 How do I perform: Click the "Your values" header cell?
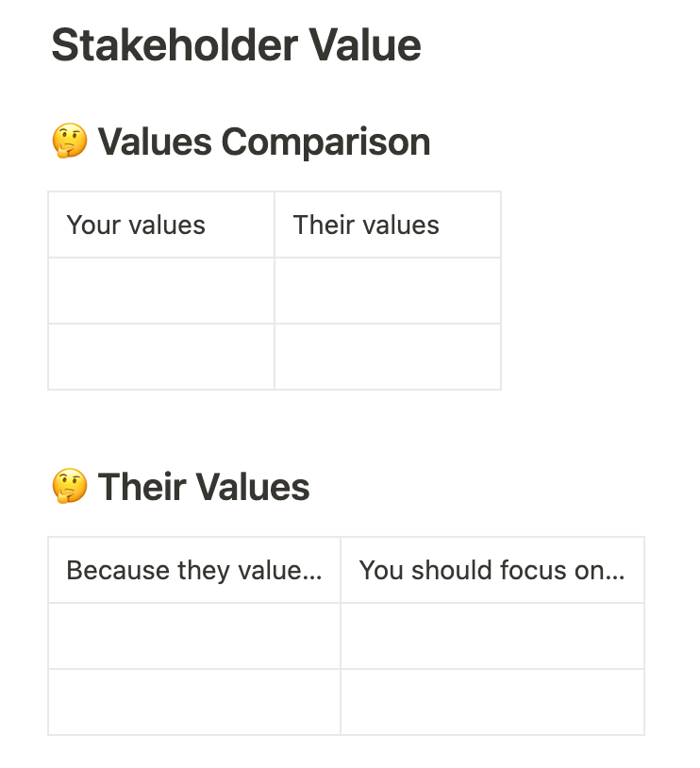click(x=161, y=225)
